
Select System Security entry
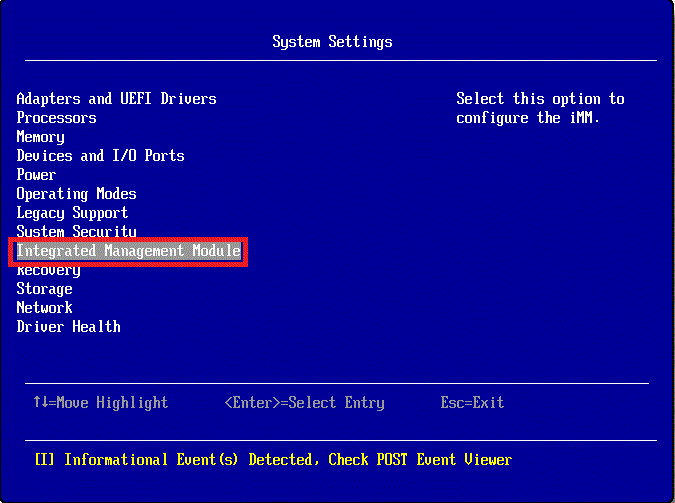pyautogui.click(x=76, y=231)
